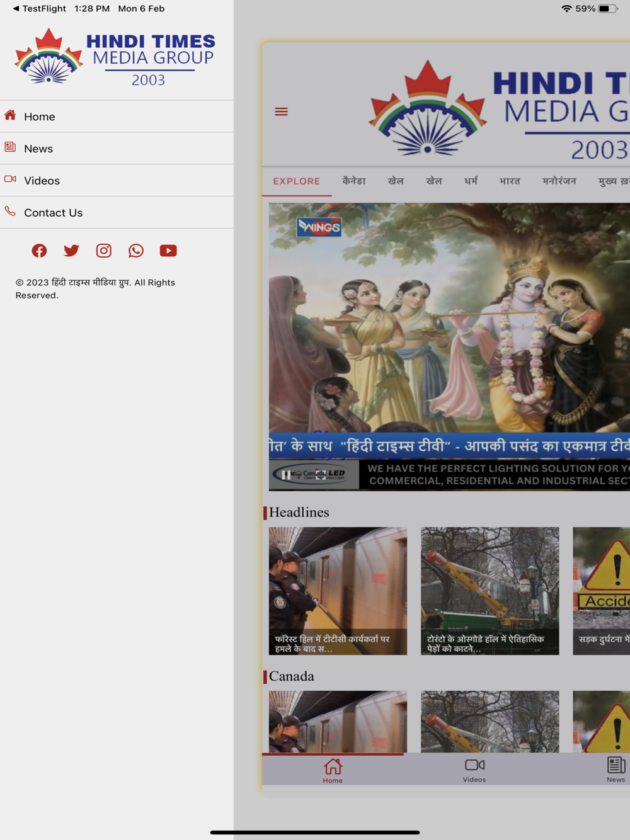Viewport: 630px width, 840px height.
Task: Open the Facebook page icon
Action: pyautogui.click(x=39, y=251)
